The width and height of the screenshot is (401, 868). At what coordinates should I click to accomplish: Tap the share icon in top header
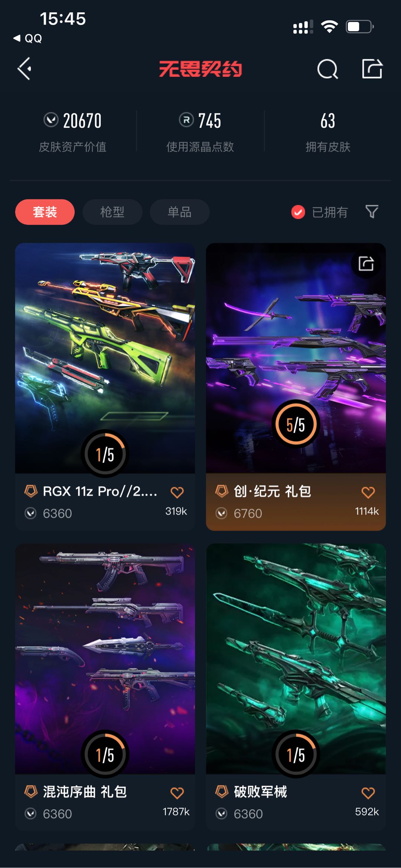(x=372, y=69)
